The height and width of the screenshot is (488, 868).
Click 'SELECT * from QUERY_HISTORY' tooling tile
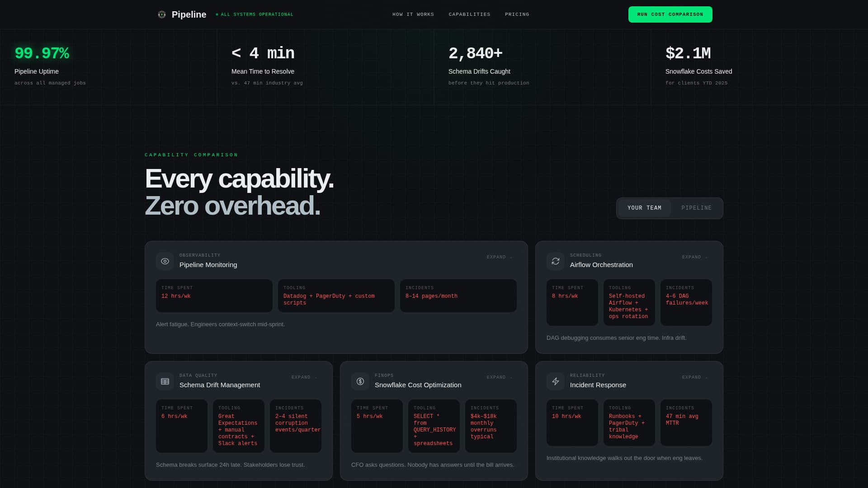[x=434, y=426]
